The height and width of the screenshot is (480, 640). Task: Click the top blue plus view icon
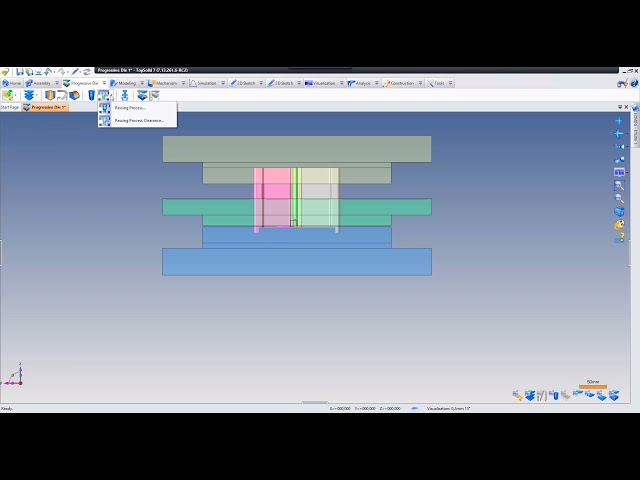point(619,120)
